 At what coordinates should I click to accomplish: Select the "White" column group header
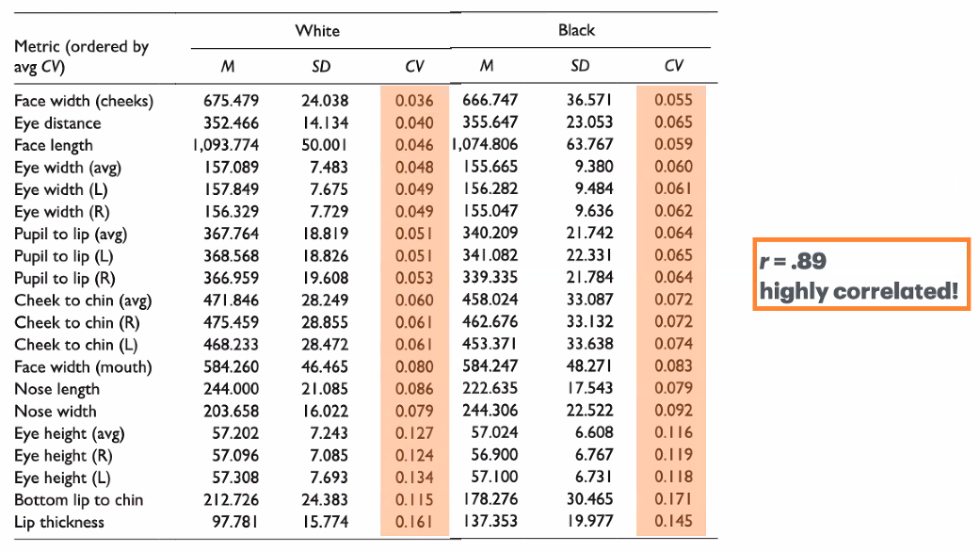pyautogui.click(x=317, y=31)
